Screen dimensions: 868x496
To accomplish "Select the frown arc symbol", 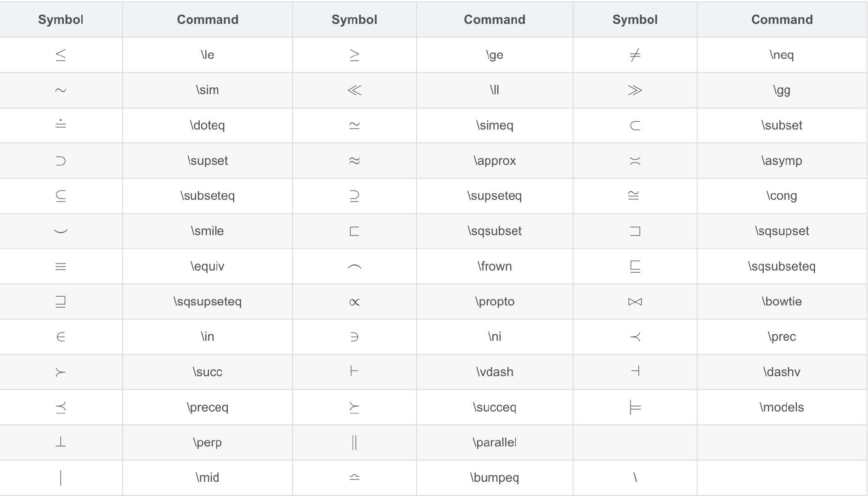I will 354,266.
